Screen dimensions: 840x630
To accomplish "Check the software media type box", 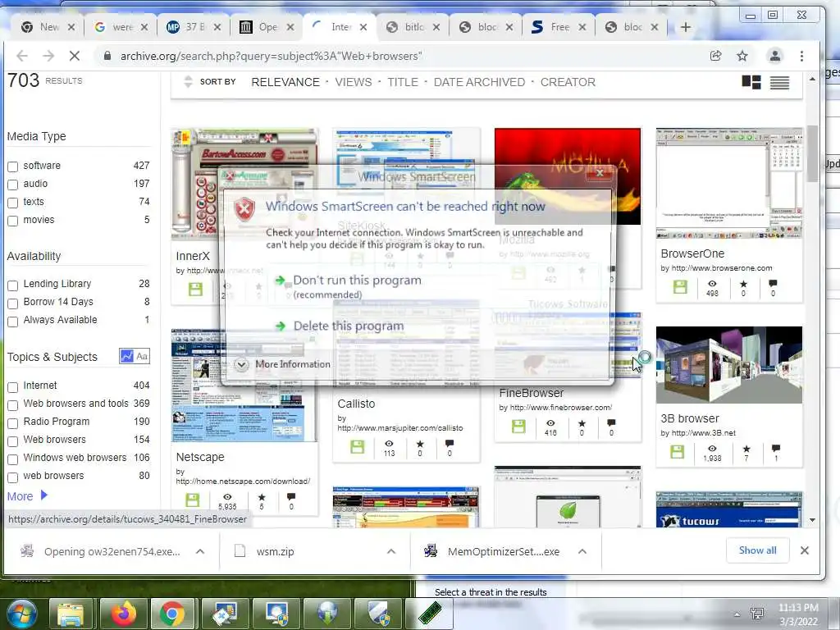I will [13, 167].
